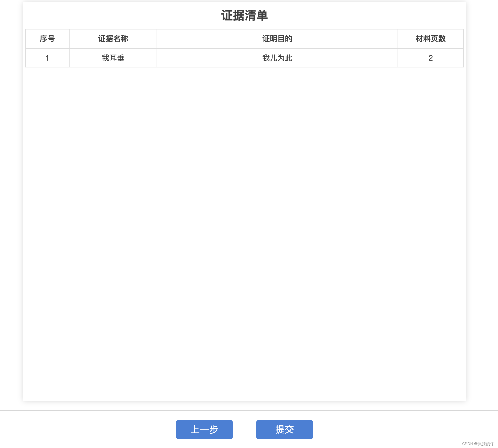Click the 单 character in 证据清单 title
Viewport: 498px width, 448px height.
coord(262,16)
